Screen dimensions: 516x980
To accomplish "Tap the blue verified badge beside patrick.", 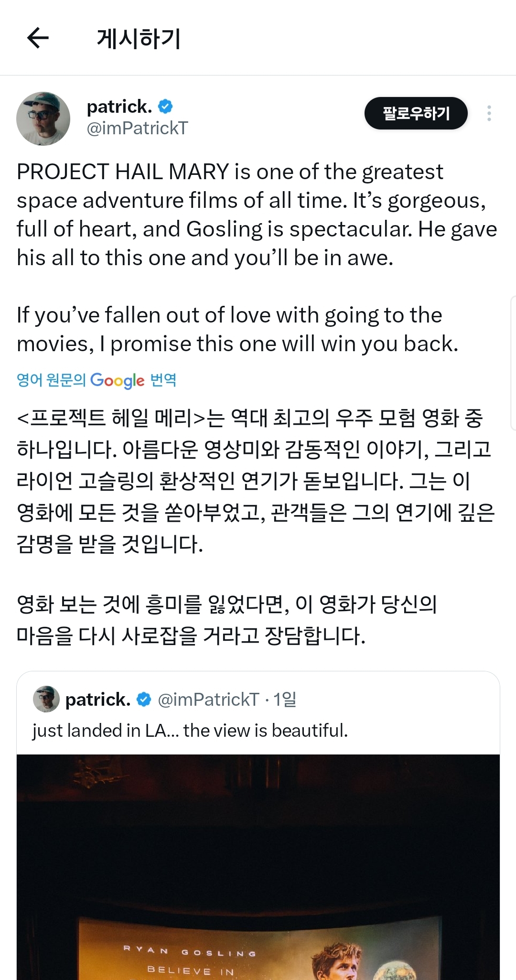I will point(165,107).
